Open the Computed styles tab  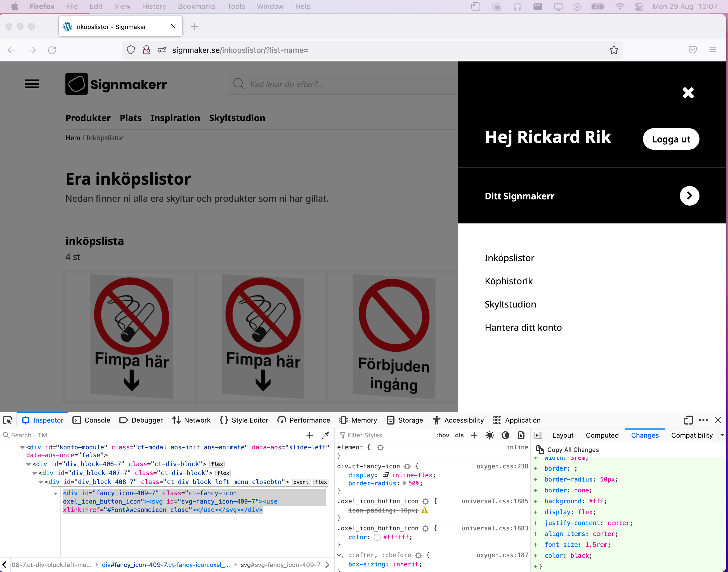[602, 435]
